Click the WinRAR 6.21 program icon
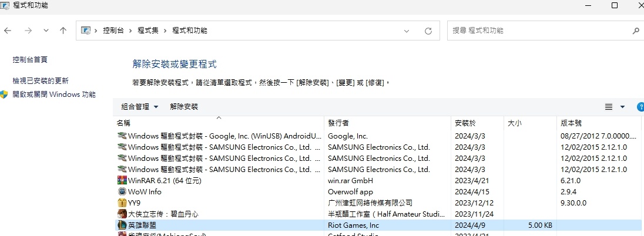The width and height of the screenshot is (644, 236). (122, 181)
